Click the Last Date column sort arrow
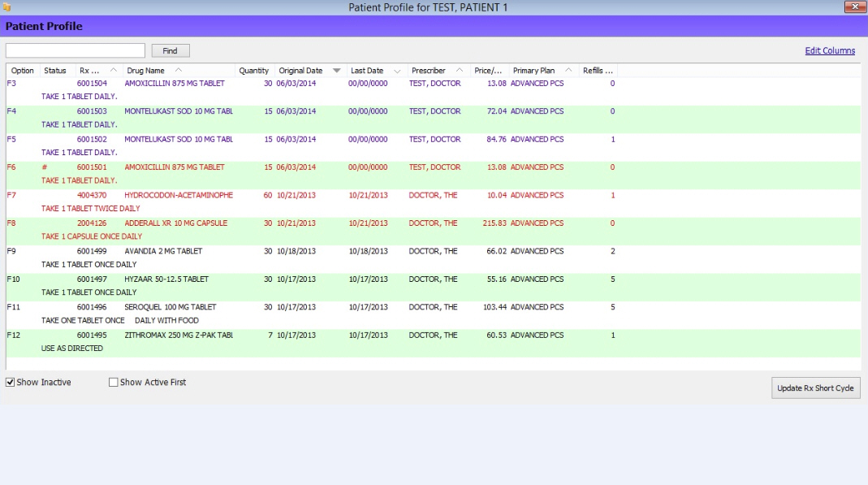Image resolution: width=868 pixels, height=485 pixels. [397, 71]
